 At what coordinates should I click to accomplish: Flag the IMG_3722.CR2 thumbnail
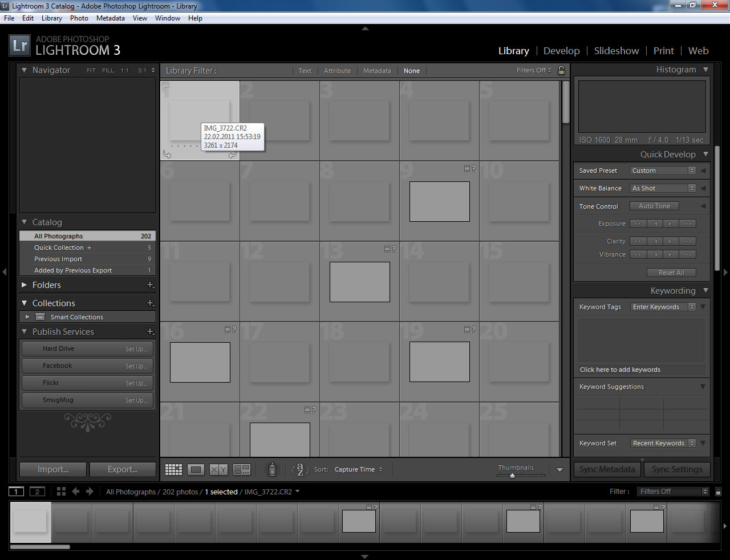point(167,87)
